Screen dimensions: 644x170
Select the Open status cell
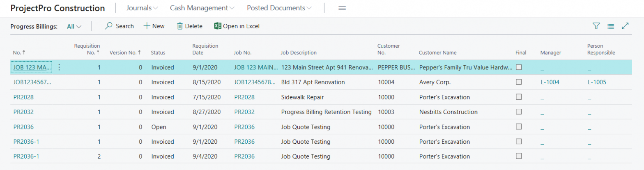[159, 127]
